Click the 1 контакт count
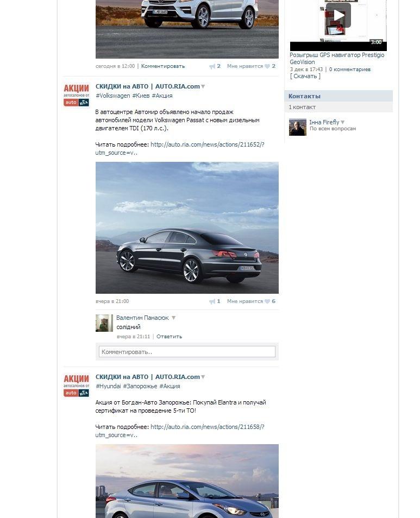 tap(302, 108)
